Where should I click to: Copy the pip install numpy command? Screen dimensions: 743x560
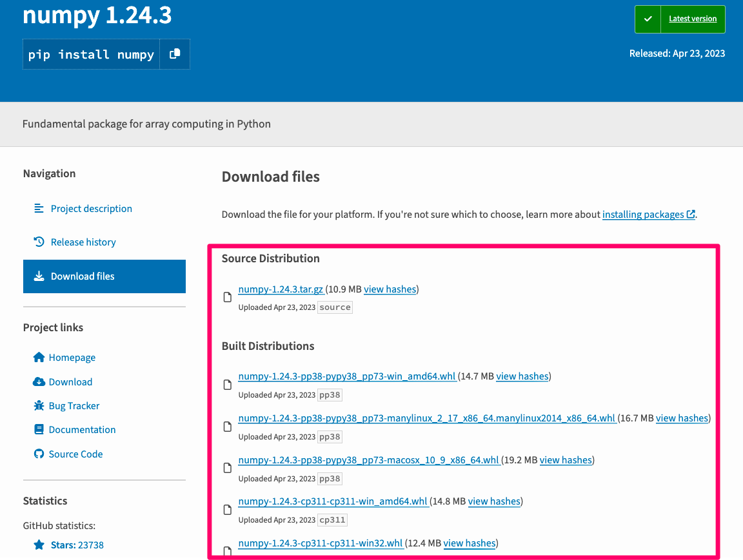point(175,54)
